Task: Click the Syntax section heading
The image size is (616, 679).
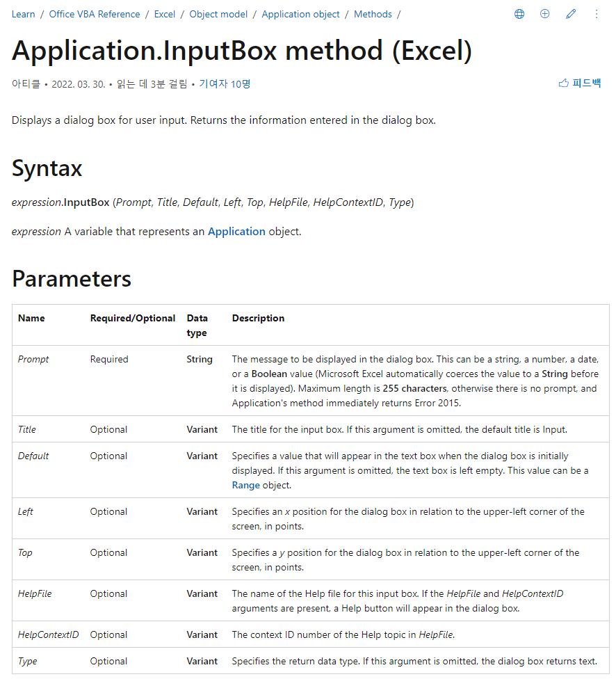Action: click(46, 168)
